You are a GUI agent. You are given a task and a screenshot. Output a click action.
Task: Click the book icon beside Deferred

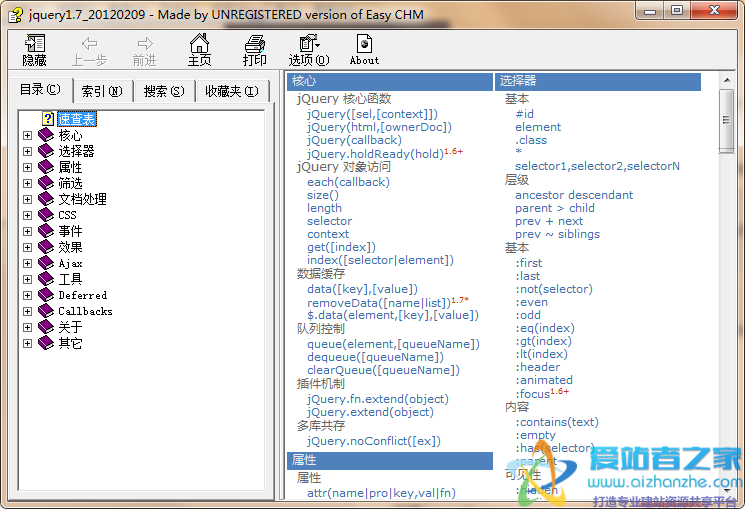point(46,295)
